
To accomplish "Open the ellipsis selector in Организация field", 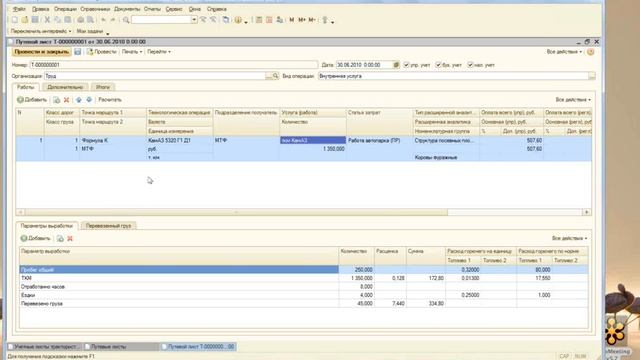I will tap(268, 76).
